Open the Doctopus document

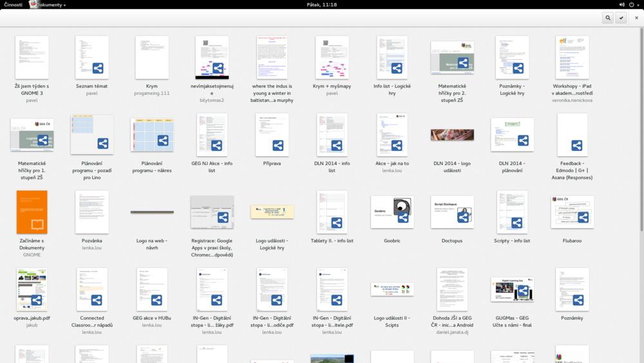[452, 212]
